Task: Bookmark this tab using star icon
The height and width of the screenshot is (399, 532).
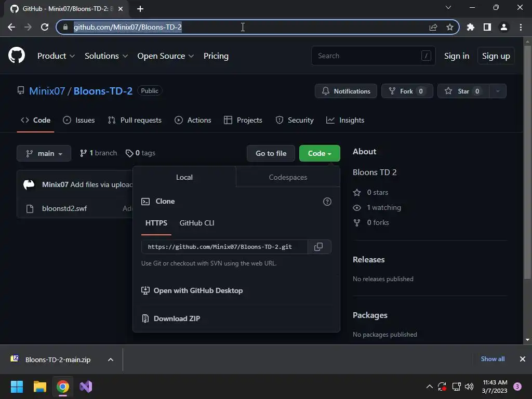Action: (x=450, y=27)
